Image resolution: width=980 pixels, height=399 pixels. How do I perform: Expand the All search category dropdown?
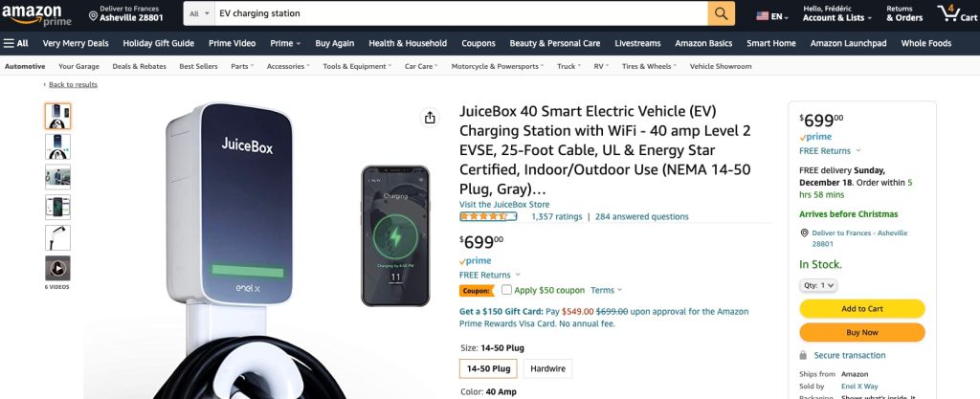coord(198,14)
